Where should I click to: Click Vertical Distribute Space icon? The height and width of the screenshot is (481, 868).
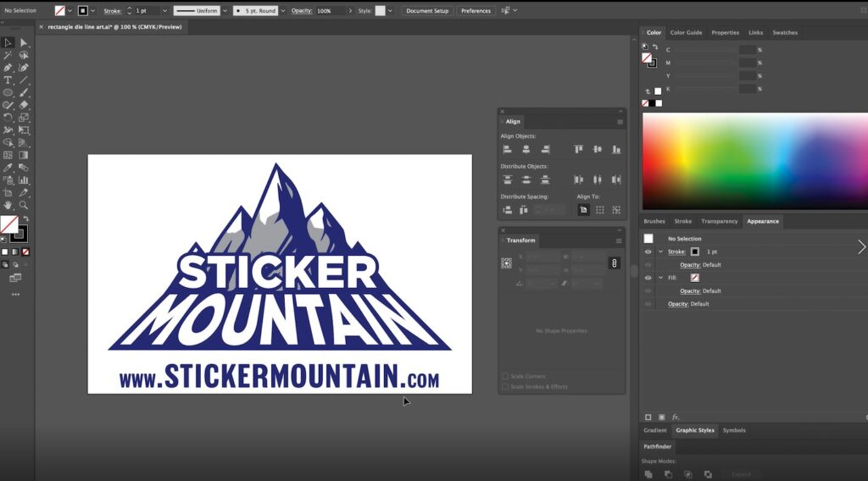point(507,210)
